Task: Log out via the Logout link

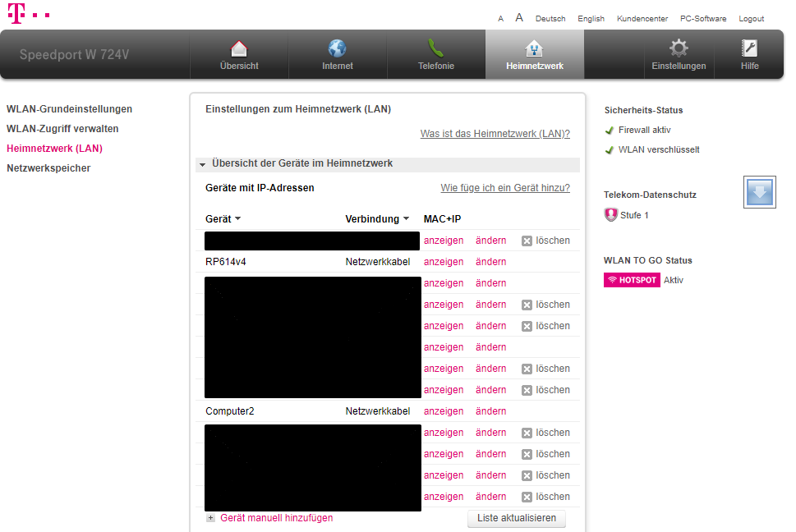Action: click(x=752, y=19)
